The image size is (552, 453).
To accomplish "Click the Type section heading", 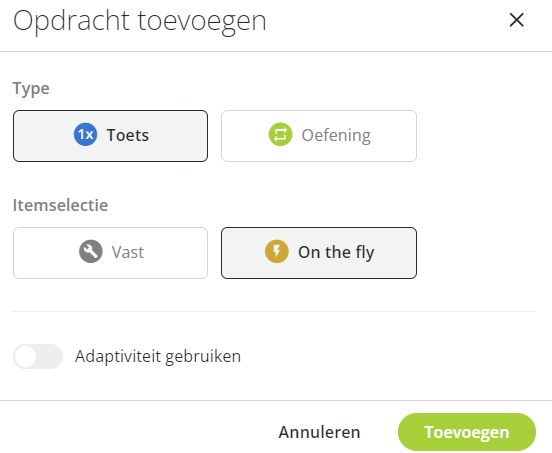I will [x=31, y=89].
